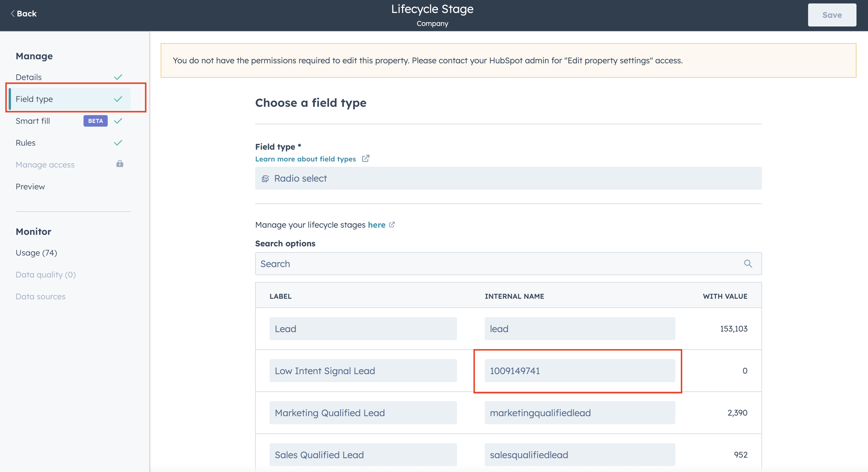The height and width of the screenshot is (472, 868).
Task: View Usage (74) monitor page
Action: [36, 252]
